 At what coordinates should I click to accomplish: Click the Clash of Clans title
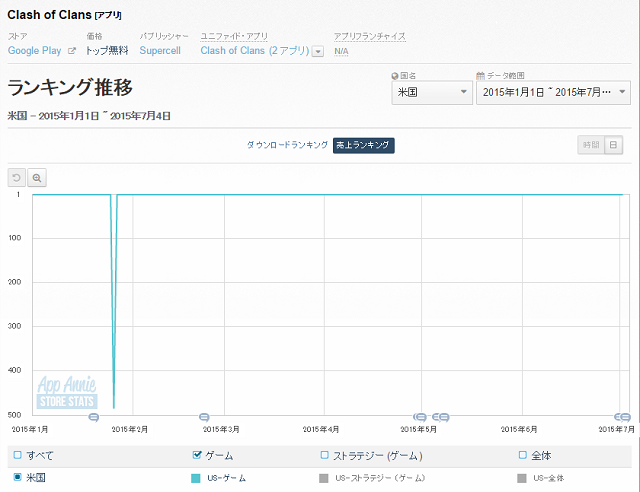click(49, 15)
